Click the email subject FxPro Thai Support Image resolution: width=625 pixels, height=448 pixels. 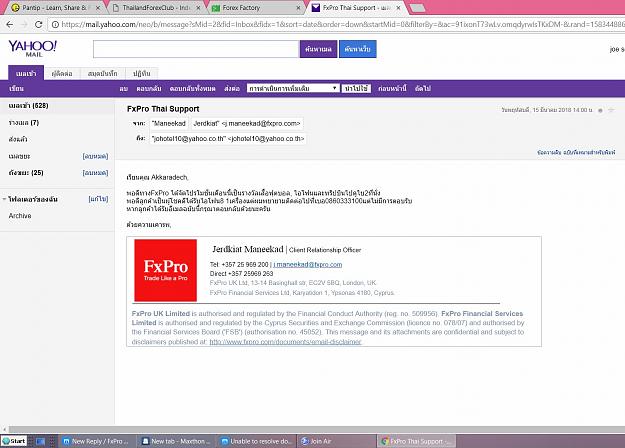[x=163, y=109]
